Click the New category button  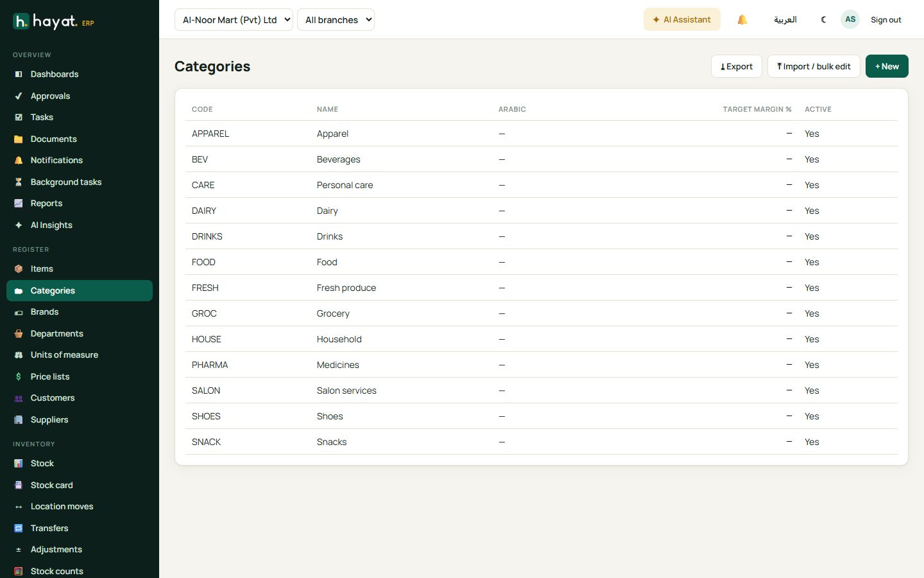887,66
